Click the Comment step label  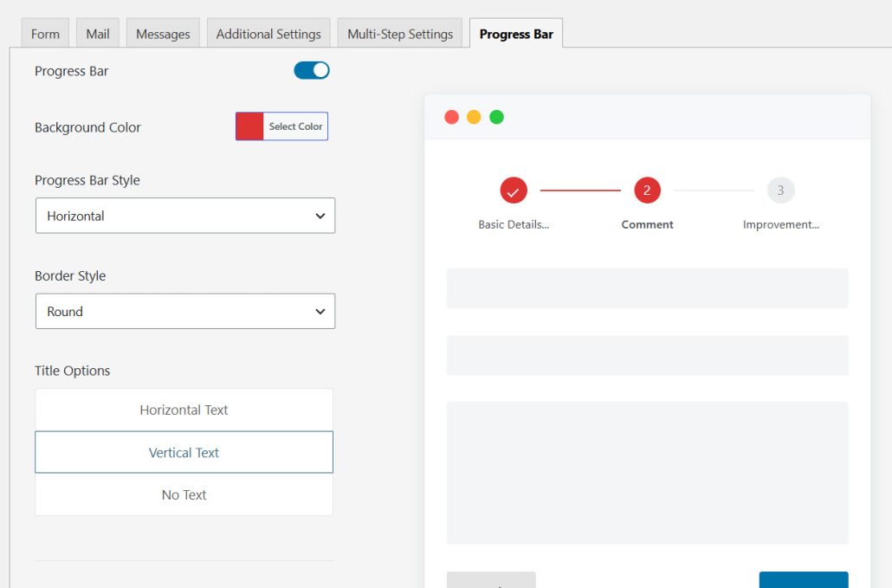pyautogui.click(x=647, y=224)
